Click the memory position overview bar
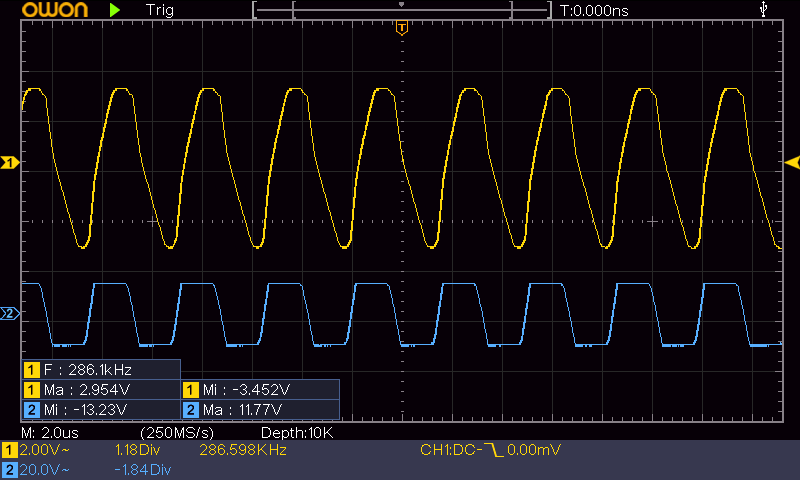 [x=402, y=10]
